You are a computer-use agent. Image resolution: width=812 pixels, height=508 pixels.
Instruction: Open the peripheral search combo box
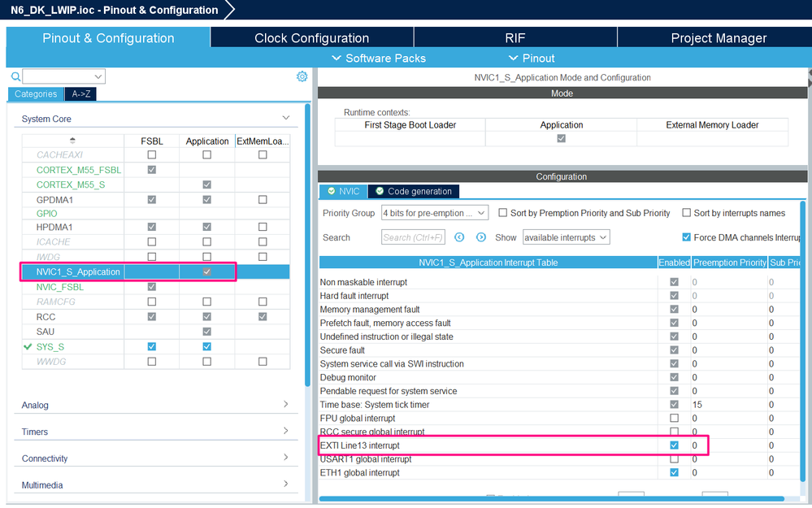click(63, 76)
